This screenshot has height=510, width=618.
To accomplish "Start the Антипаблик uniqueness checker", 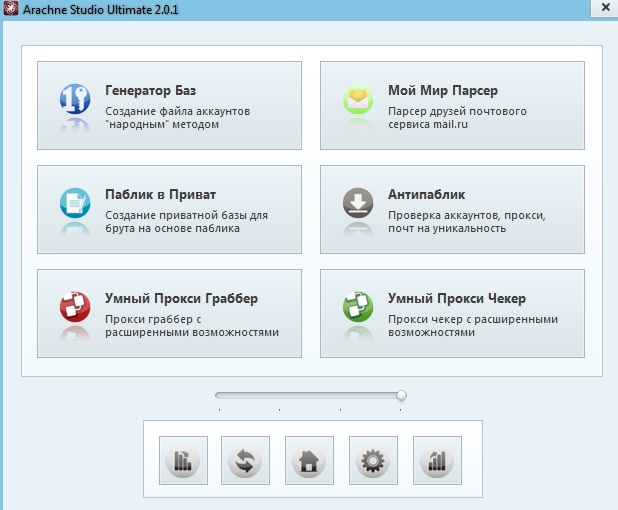I will click(x=452, y=209).
